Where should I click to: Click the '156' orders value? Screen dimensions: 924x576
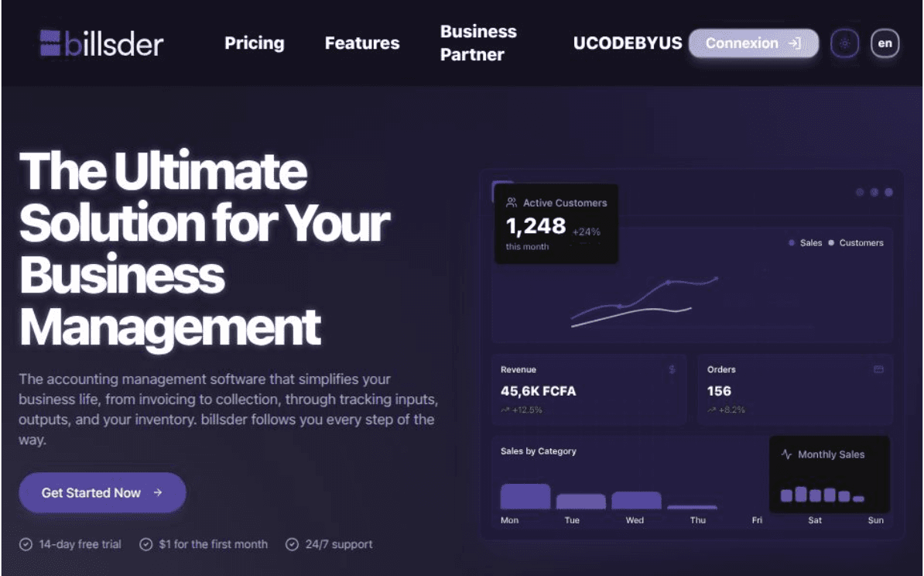pos(719,391)
